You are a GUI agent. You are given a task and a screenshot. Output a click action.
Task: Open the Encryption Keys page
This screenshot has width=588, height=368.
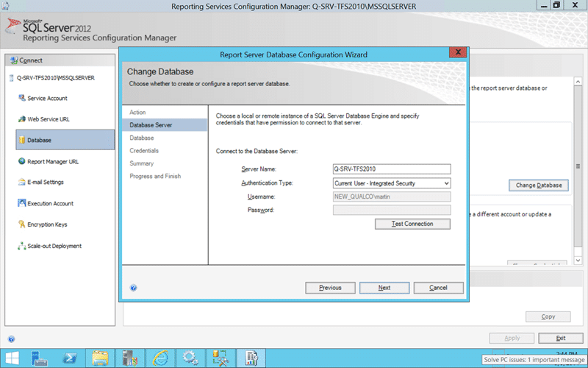pyautogui.click(x=47, y=224)
